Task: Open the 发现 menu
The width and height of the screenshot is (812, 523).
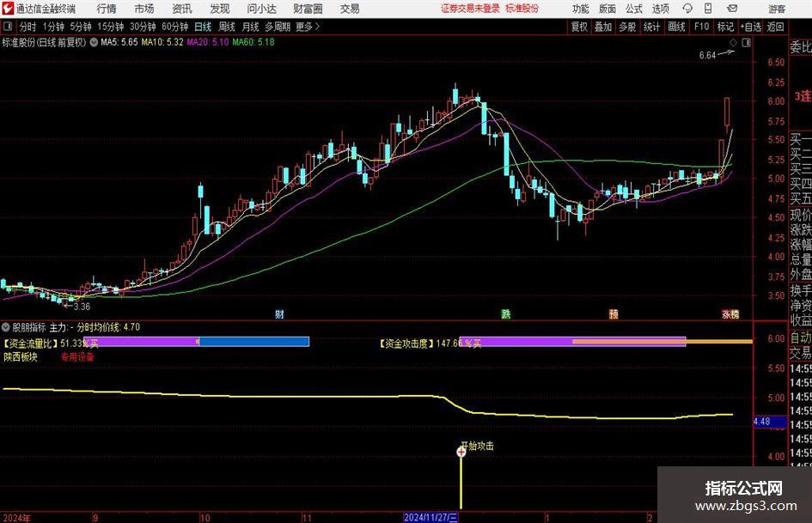Action: coord(220,9)
